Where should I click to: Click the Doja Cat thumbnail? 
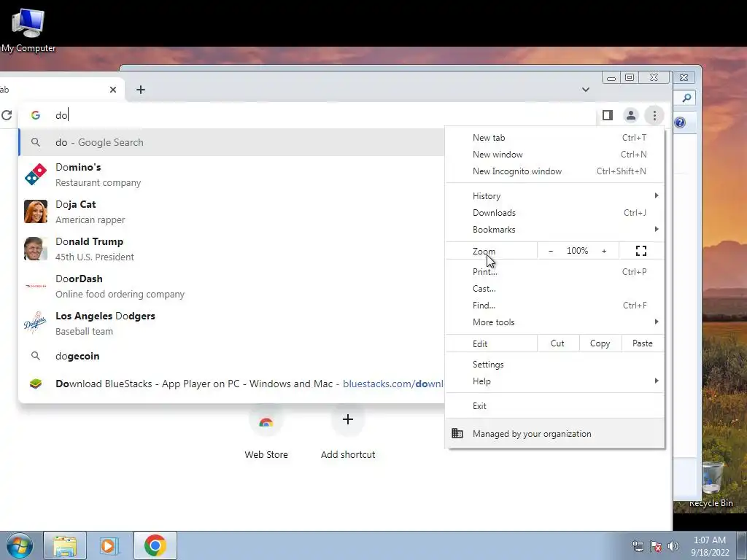[36, 211]
